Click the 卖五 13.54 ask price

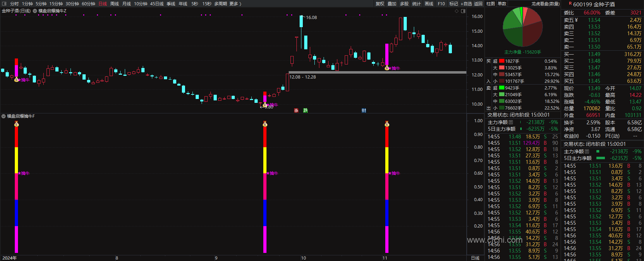point(594,20)
